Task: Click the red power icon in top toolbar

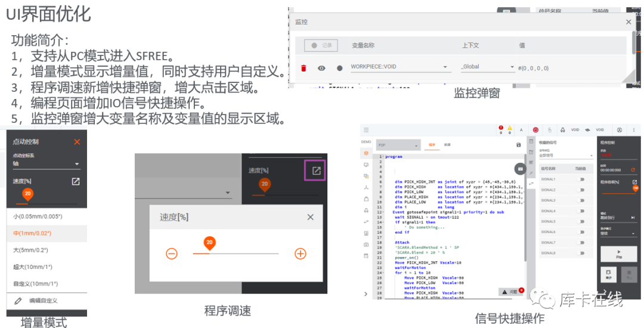Action: coord(535,129)
